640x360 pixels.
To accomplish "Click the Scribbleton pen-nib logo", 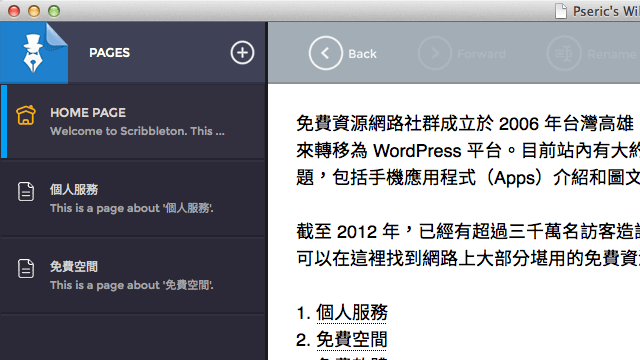I will 33,53.
